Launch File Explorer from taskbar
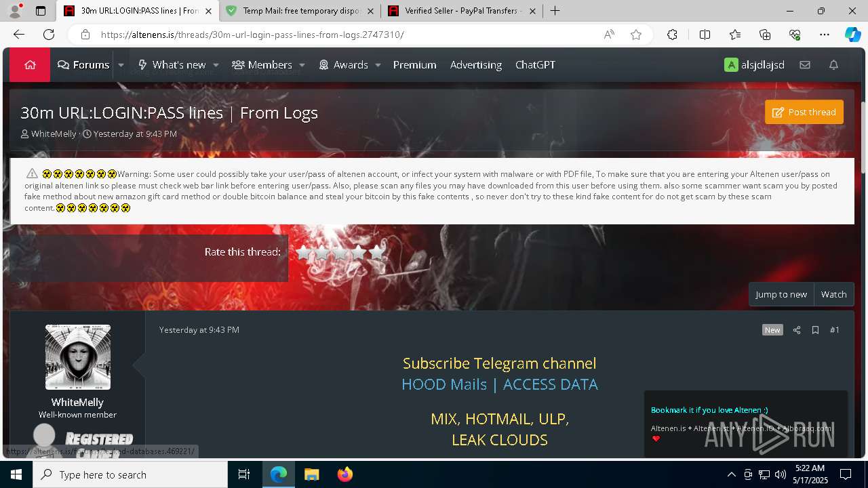This screenshot has height=488, width=868. (311, 474)
